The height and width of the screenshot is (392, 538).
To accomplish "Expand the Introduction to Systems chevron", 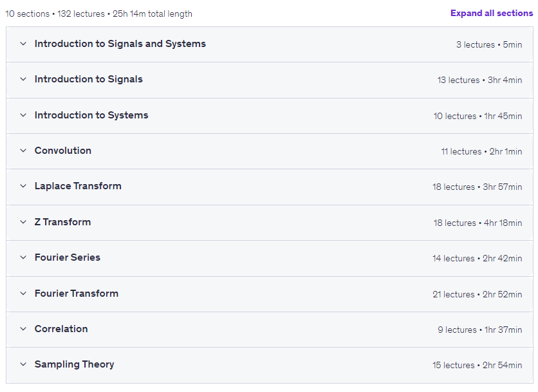I will (x=23, y=115).
